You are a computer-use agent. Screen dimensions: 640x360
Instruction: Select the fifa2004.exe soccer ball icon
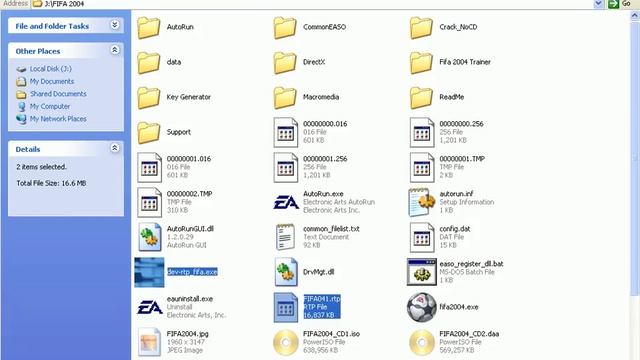tap(422, 307)
